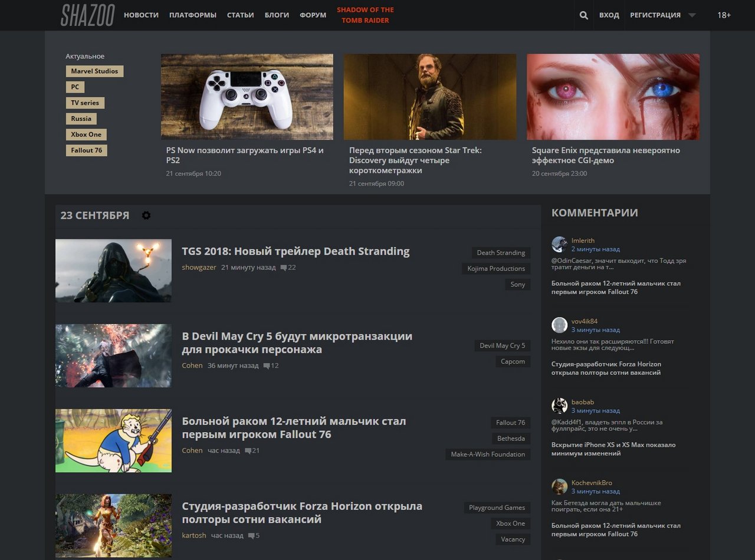The image size is (755, 560).
Task: Click the Регистрация link
Action: pos(655,15)
